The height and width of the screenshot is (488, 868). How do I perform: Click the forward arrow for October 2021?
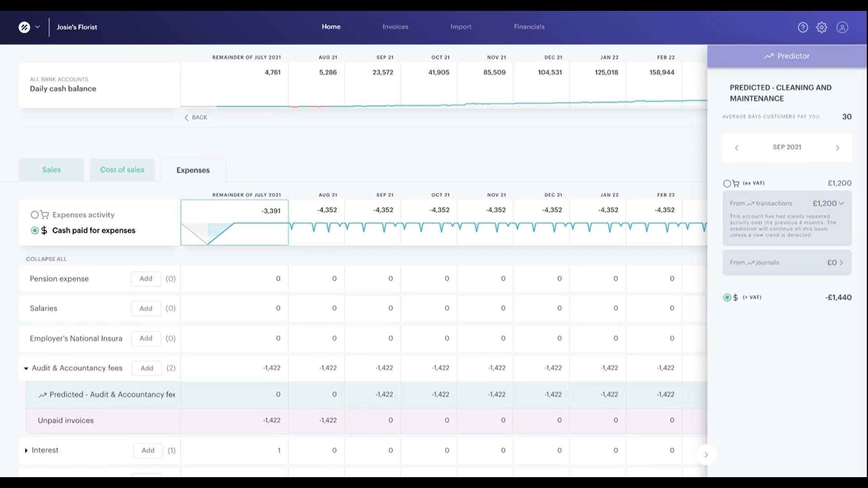tap(838, 147)
